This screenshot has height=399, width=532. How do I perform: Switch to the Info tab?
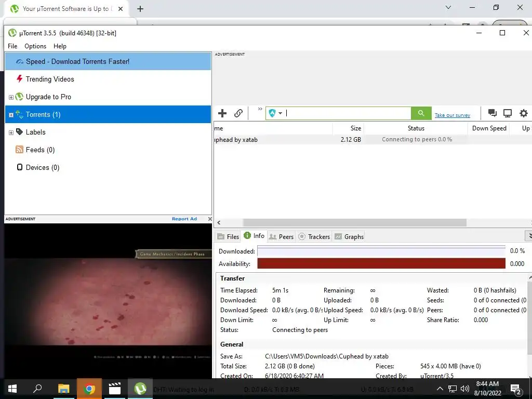(254, 236)
